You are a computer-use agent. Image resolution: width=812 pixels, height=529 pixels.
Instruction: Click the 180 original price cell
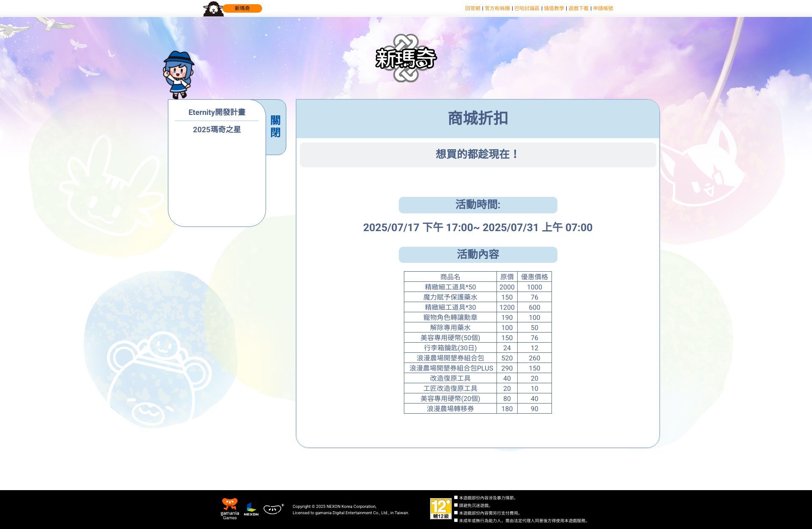[507, 409]
